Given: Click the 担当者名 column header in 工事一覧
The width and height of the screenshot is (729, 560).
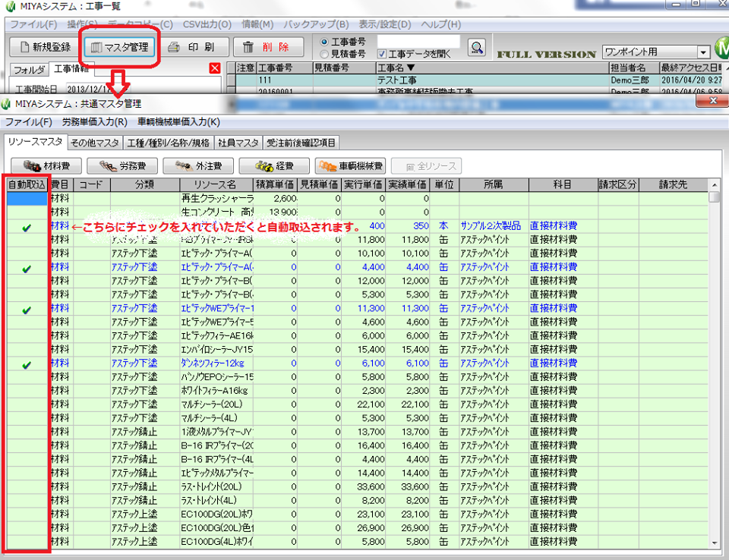Looking at the screenshot, I should (634, 68).
